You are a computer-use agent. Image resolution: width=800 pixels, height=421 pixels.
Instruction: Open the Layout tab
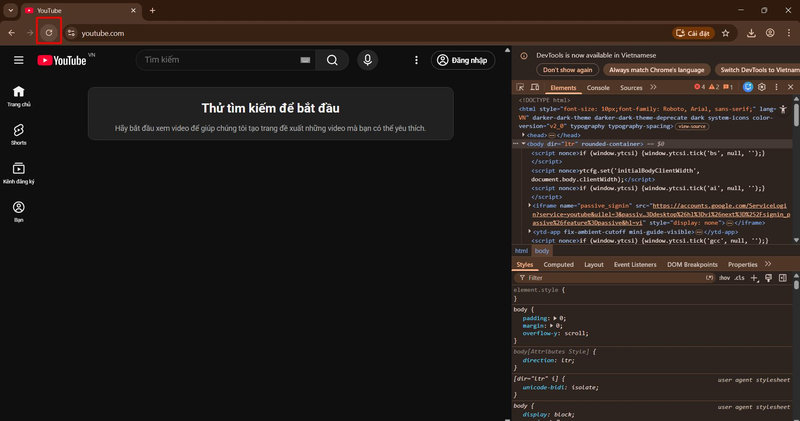tap(594, 264)
